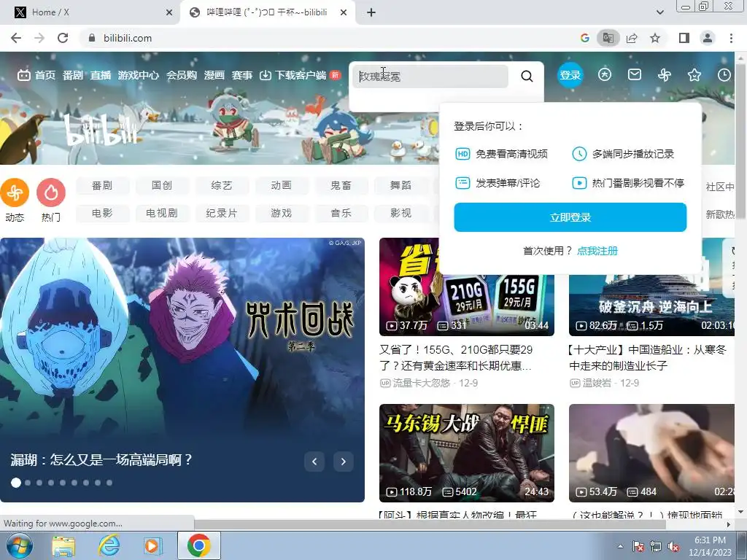Click the 首页 TV icon link
The height and width of the screenshot is (560, 747).
tap(36, 75)
